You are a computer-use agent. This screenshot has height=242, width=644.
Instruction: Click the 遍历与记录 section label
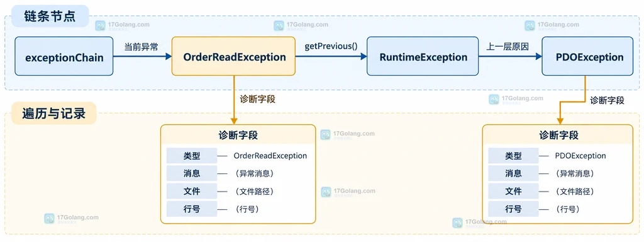point(54,113)
